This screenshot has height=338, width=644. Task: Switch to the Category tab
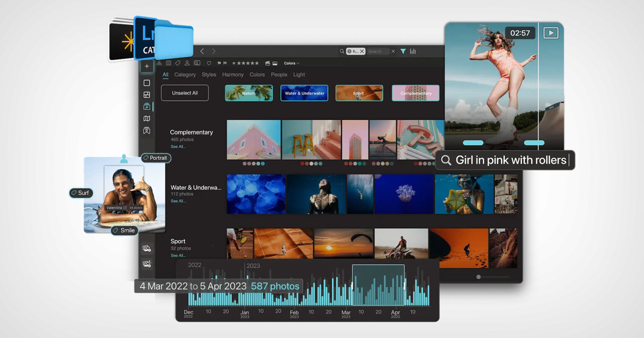pos(185,75)
